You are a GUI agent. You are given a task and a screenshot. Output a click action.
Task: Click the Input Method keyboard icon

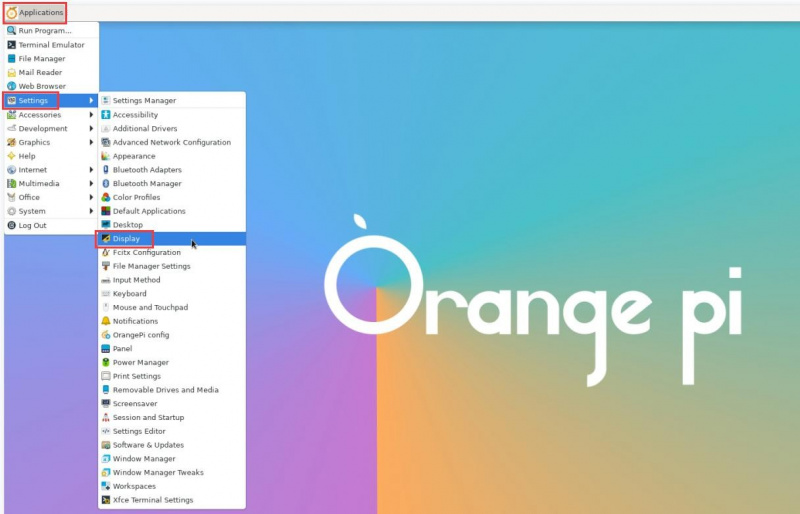[x=106, y=280]
